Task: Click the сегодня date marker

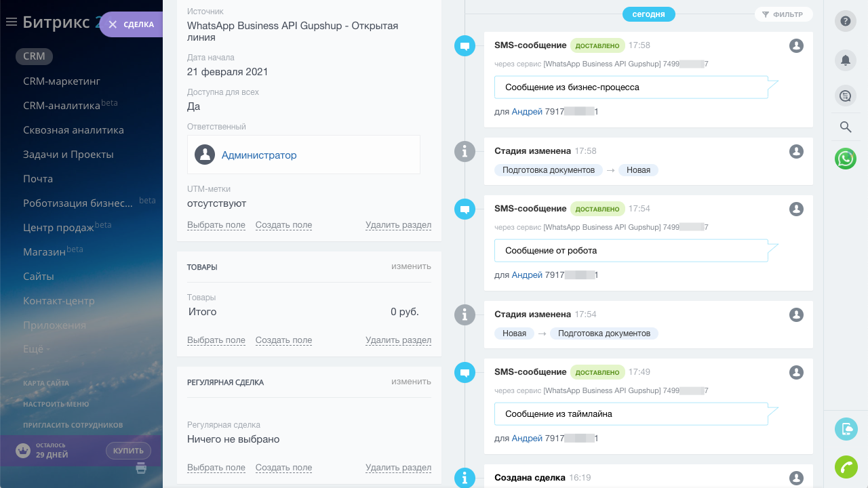Action: 649,14
